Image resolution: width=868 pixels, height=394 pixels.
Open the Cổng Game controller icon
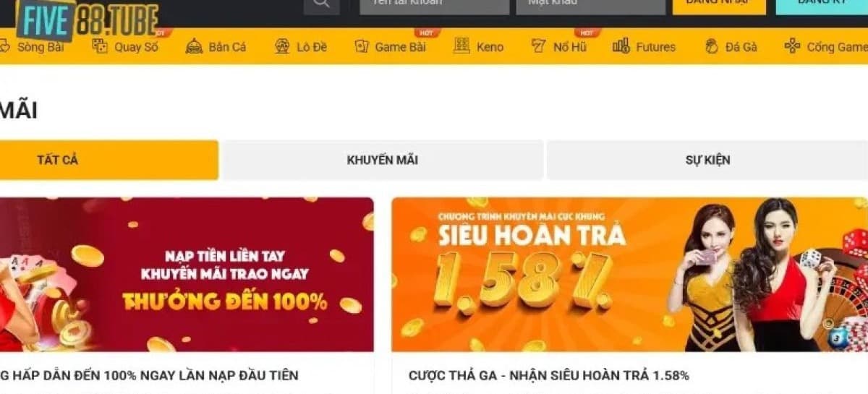coord(793,46)
